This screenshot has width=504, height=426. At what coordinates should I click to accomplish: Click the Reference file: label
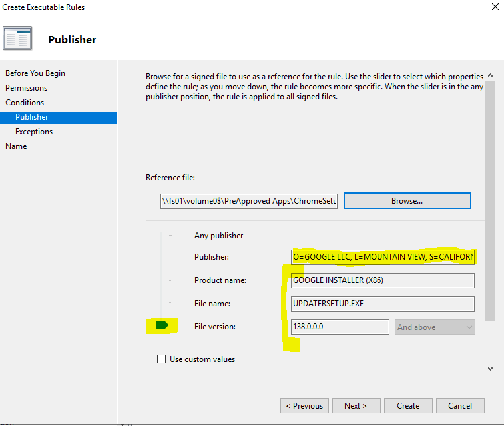[170, 178]
